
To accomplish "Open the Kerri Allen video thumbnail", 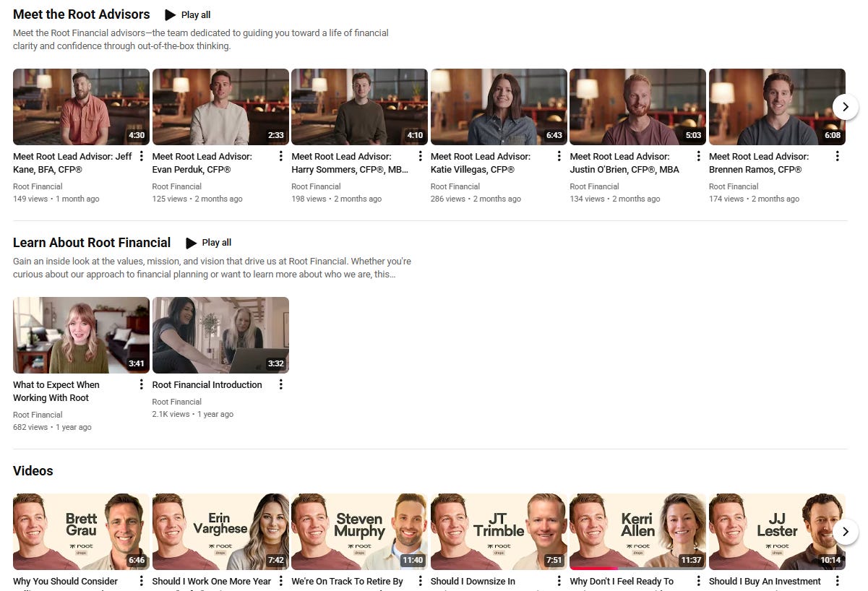I will pyautogui.click(x=637, y=532).
